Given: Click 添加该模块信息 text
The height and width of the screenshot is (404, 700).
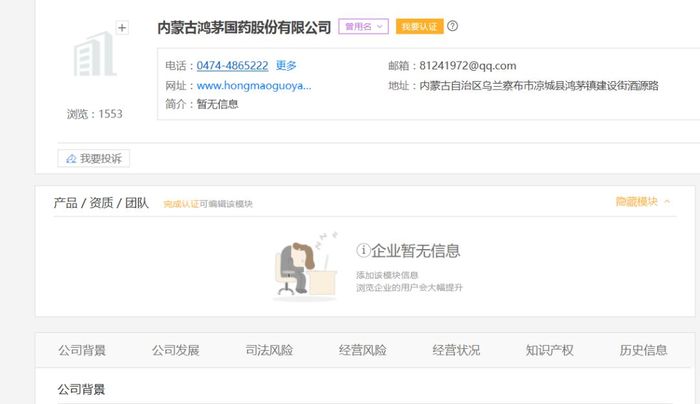Looking at the screenshot, I should [387, 275].
